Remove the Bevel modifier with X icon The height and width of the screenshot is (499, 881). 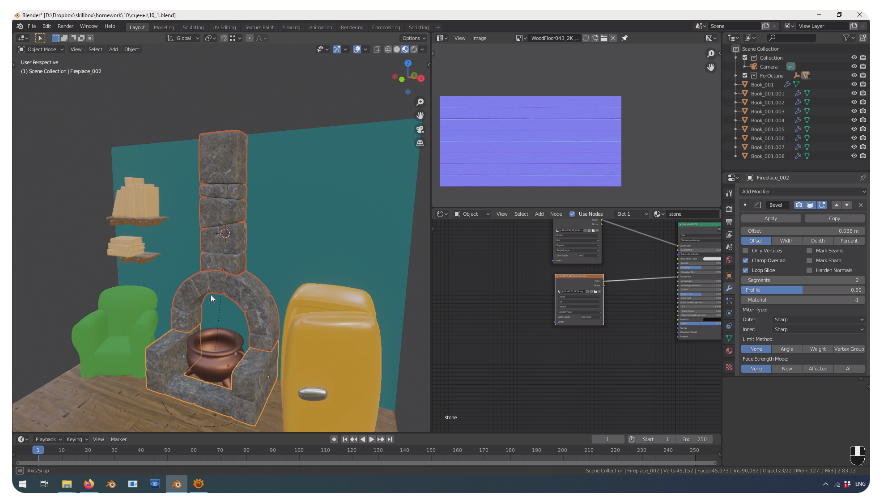click(x=861, y=204)
